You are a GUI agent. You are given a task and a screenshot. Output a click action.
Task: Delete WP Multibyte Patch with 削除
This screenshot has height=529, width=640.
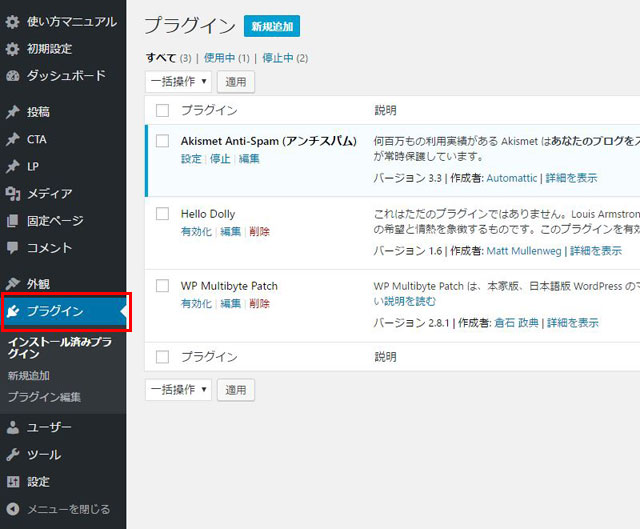tap(260, 303)
